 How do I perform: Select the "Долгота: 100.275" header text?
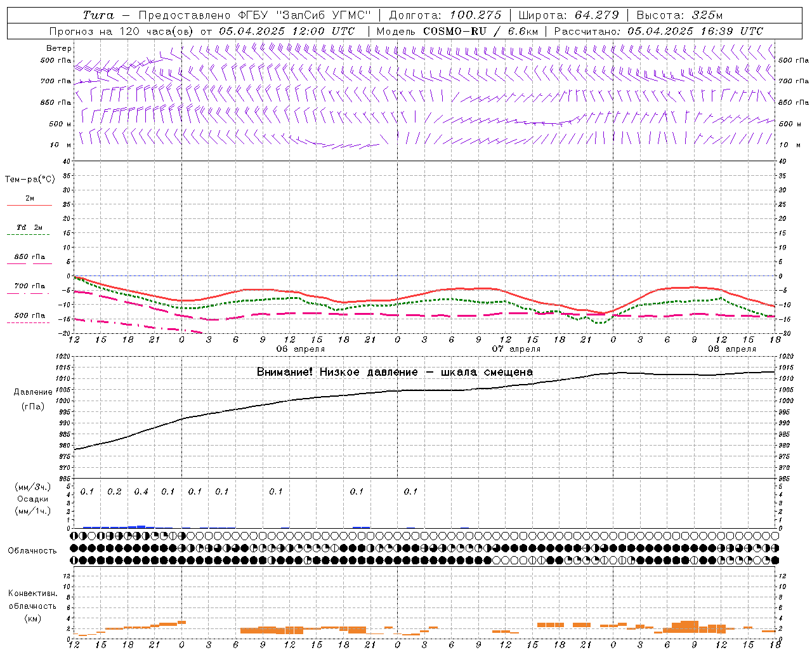point(445,15)
